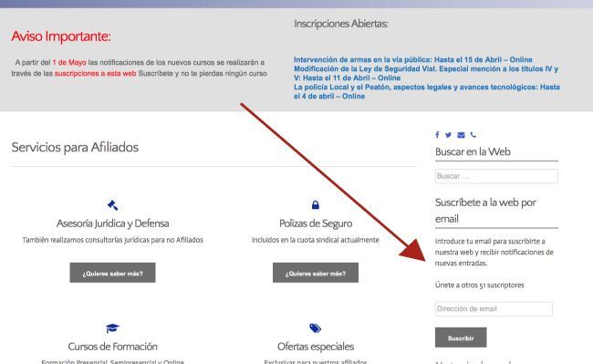This screenshot has width=593, height=364.
Task: Open La policía Local y el Peatón link
Action: (427, 91)
